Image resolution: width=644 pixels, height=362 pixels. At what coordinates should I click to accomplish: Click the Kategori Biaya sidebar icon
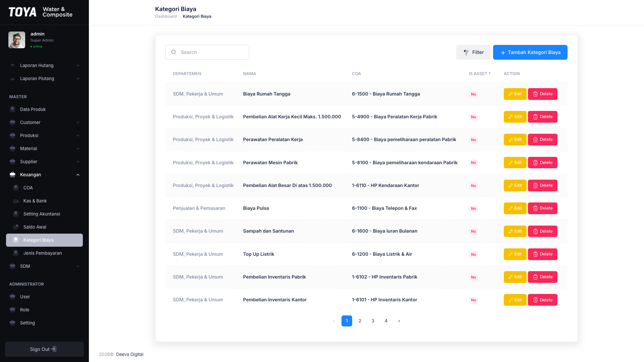[x=16, y=240]
